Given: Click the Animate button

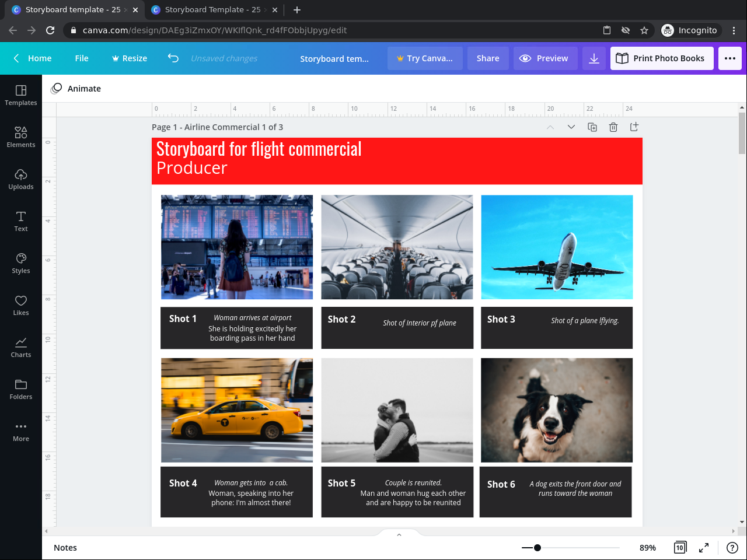Looking at the screenshot, I should click(76, 89).
